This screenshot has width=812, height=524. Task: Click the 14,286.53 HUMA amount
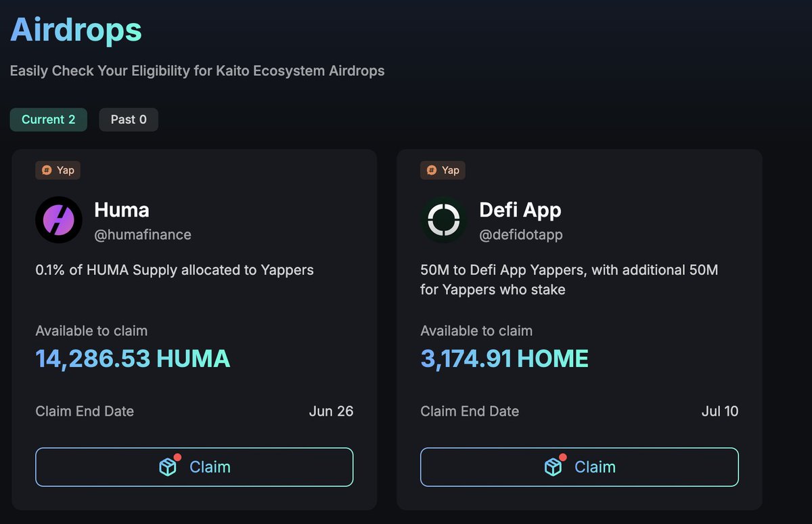tap(133, 358)
